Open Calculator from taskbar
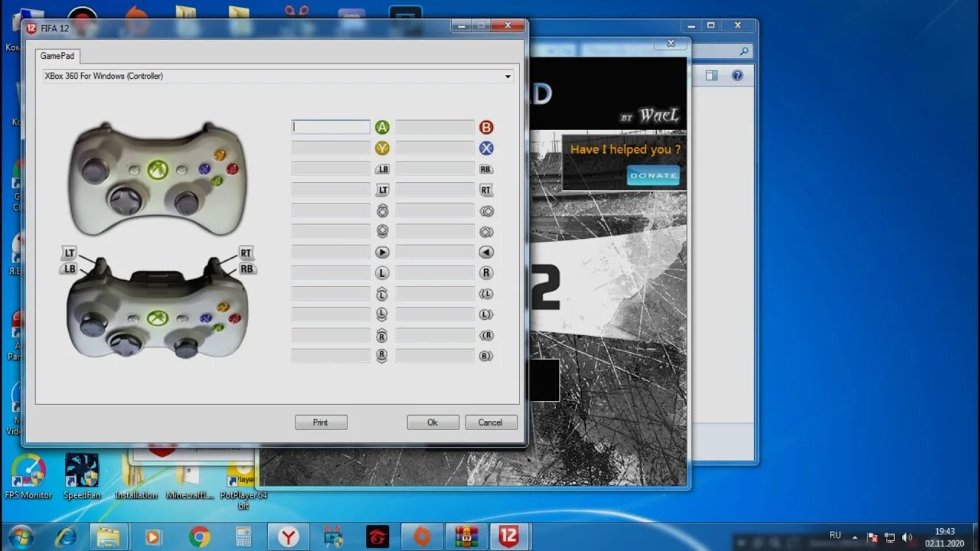This screenshot has height=551, width=980. coord(243,537)
